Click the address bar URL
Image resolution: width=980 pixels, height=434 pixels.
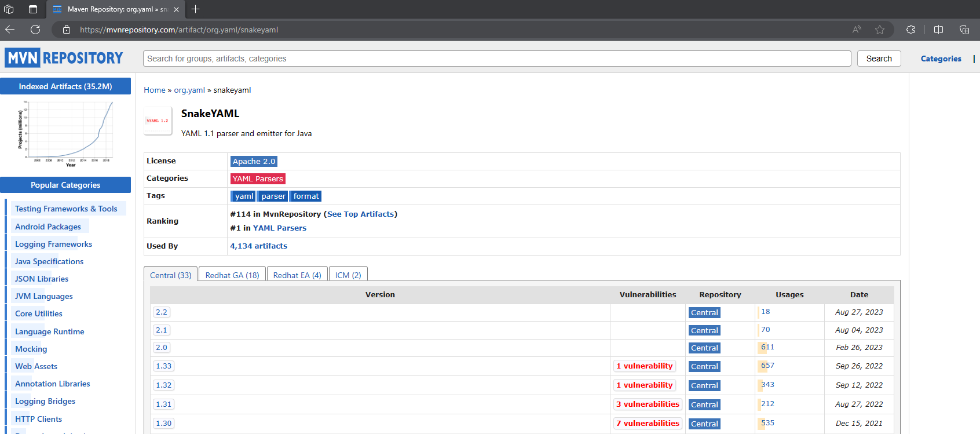click(x=179, y=30)
